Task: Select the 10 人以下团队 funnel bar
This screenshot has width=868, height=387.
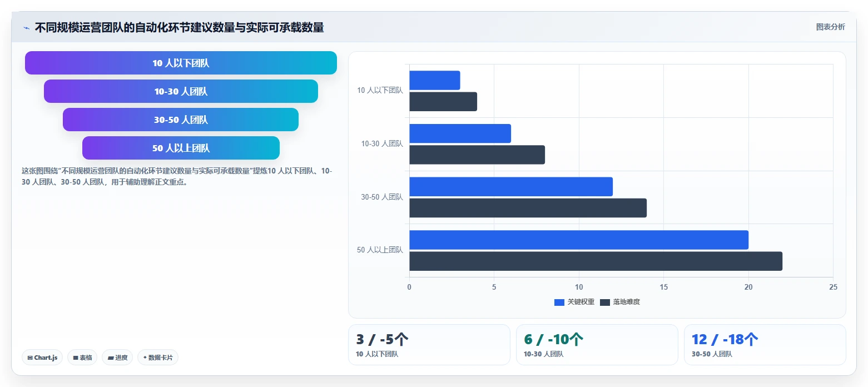Action: 181,63
